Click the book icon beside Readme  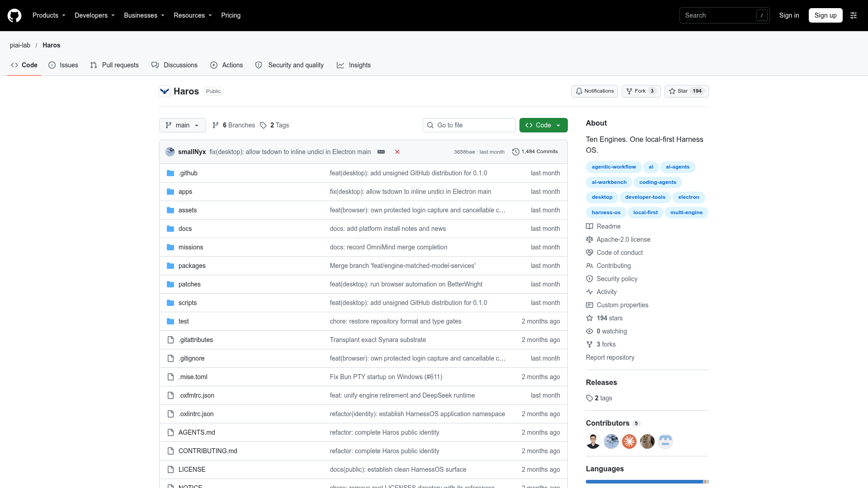(590, 226)
